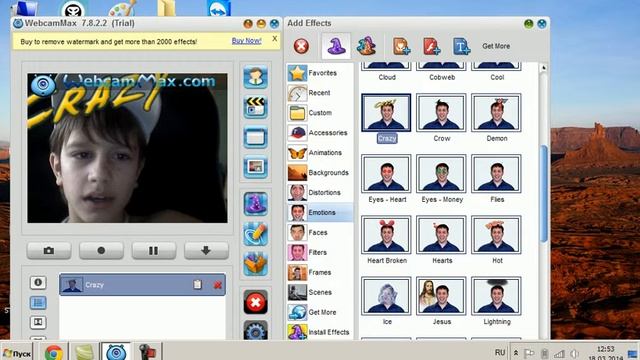
Task: Click the red remove-all effects side button
Action: [x=256, y=302]
